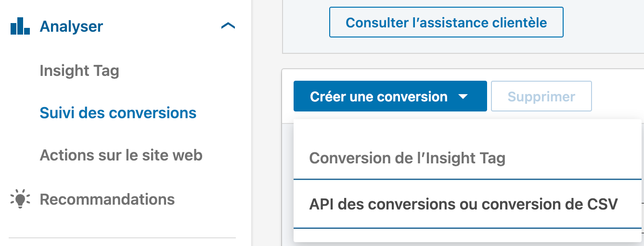This screenshot has height=246, width=644.
Task: Click the Analyser section heading text
Action: coord(71,26)
